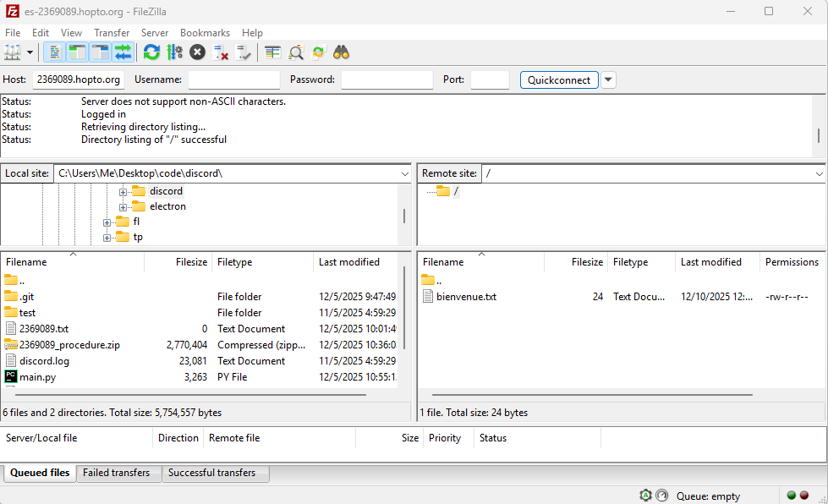This screenshot has height=504, width=828.
Task: Open directory listing filters dialog
Action: 272,52
